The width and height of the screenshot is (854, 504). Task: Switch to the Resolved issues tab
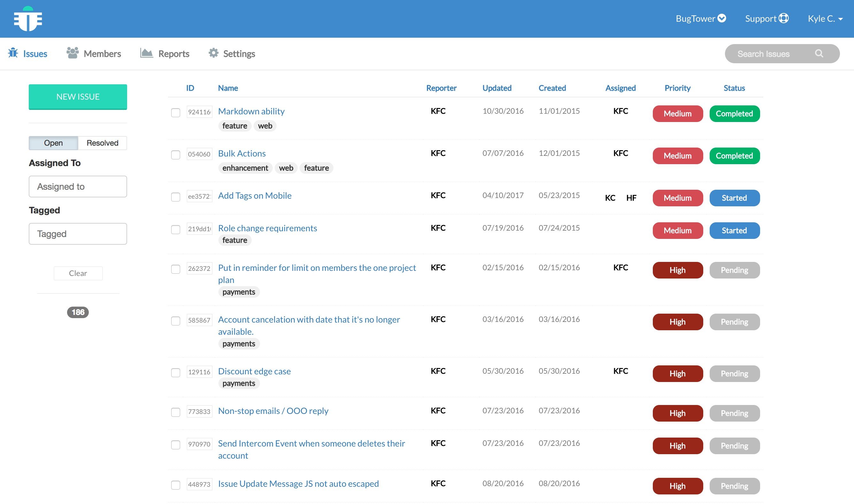click(102, 143)
